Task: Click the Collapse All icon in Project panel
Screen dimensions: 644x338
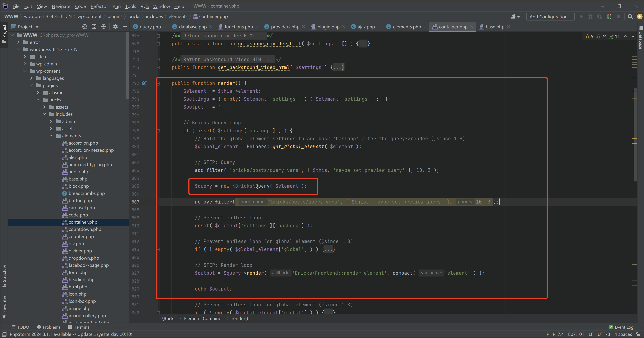Action: 104,27
